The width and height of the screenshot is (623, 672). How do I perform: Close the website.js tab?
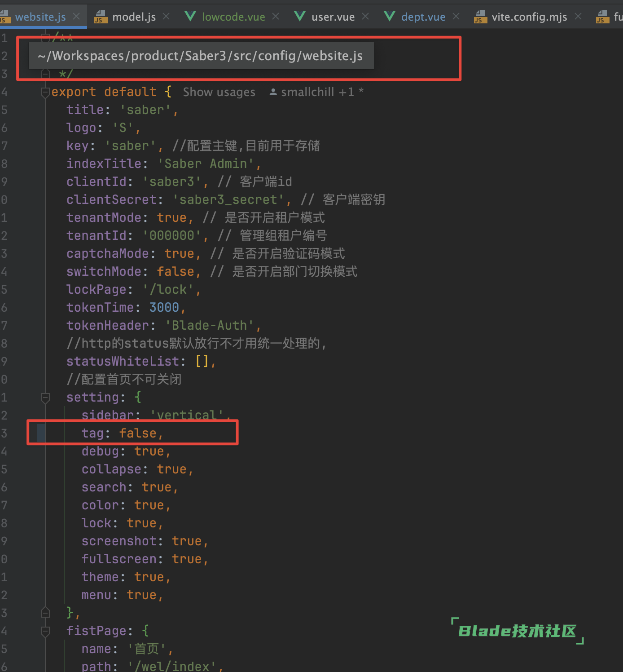pyautogui.click(x=76, y=17)
